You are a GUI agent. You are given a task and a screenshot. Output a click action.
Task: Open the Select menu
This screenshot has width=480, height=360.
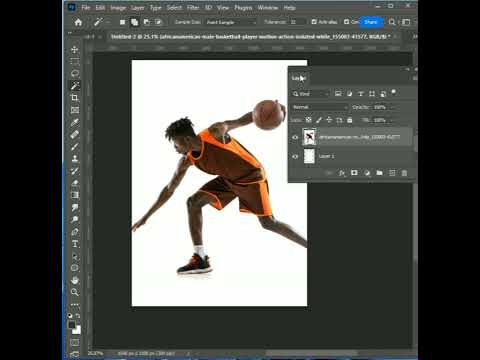pyautogui.click(x=174, y=7)
